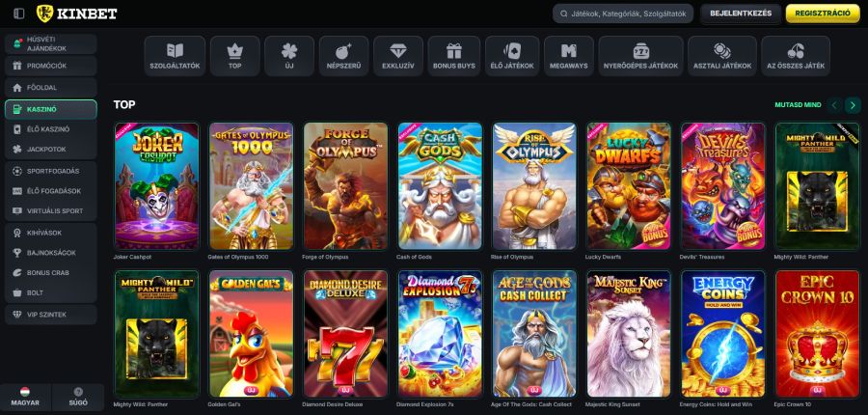Screen dimensions: 868x415
Task: Open the Magyar language selector
Action: [25, 397]
